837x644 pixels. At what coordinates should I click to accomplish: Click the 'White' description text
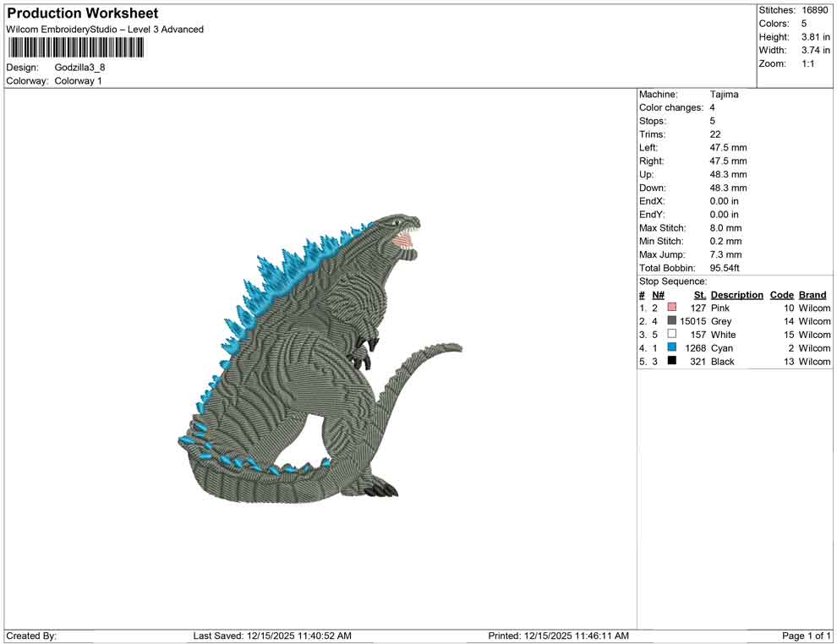724,335
